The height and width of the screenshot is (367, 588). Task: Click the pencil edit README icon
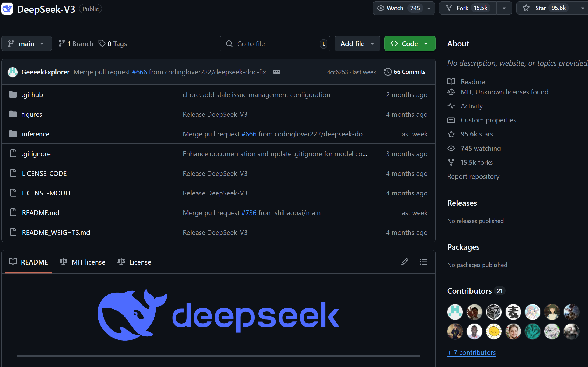[x=405, y=262]
